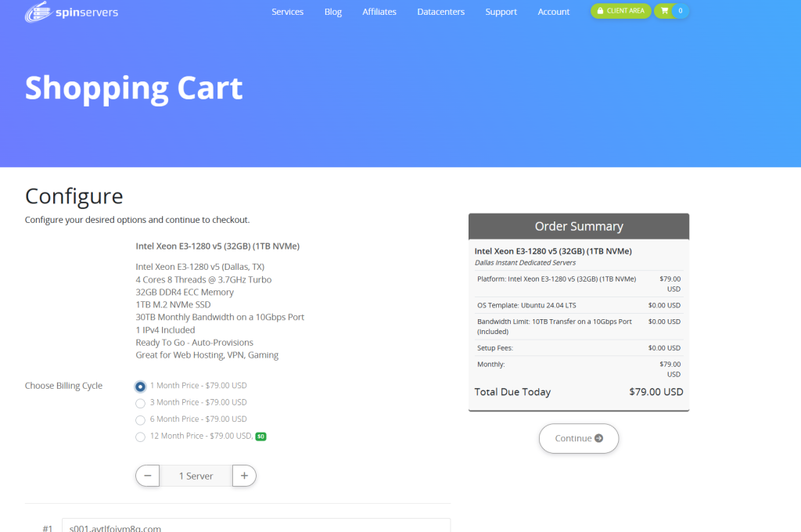Click 'OS Template: Ubuntu 24.04 LTS' line

point(526,305)
